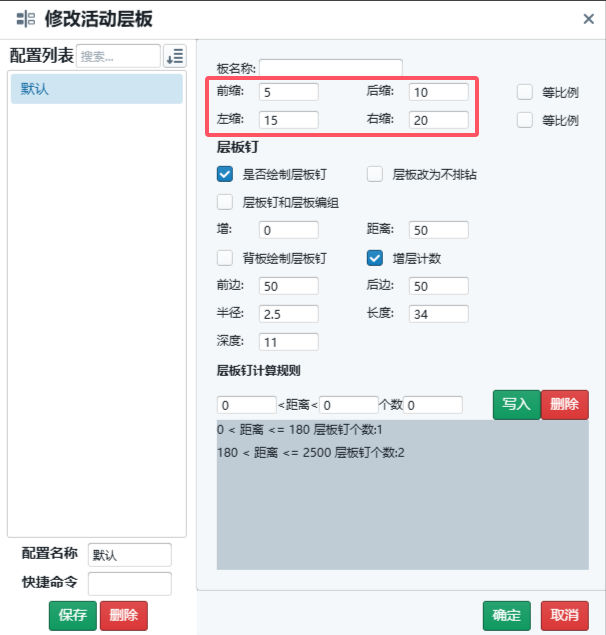The height and width of the screenshot is (635, 606).
Task: Enable 等比例 for the 前缩/后缩 row
Action: point(525,92)
